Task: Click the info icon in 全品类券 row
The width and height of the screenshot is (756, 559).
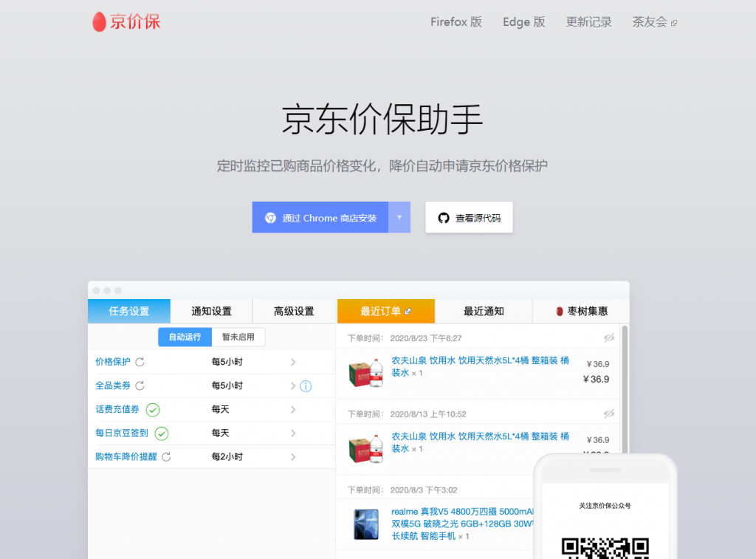Action: click(x=306, y=386)
